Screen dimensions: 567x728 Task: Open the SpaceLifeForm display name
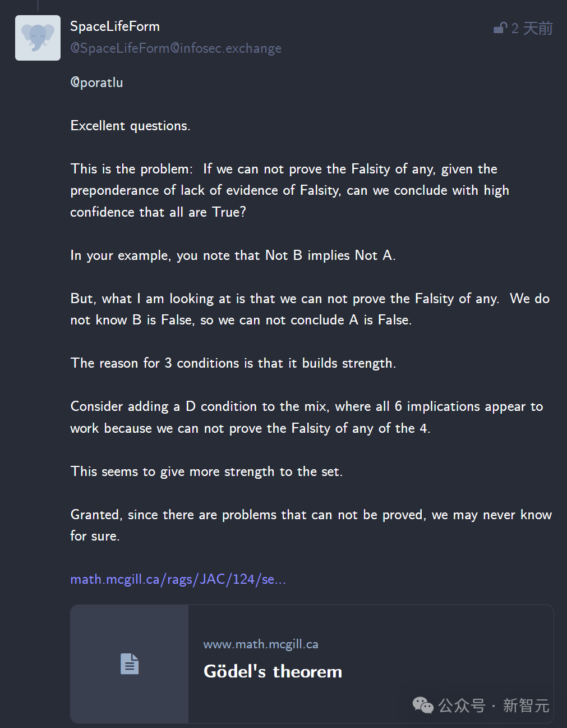click(x=115, y=26)
